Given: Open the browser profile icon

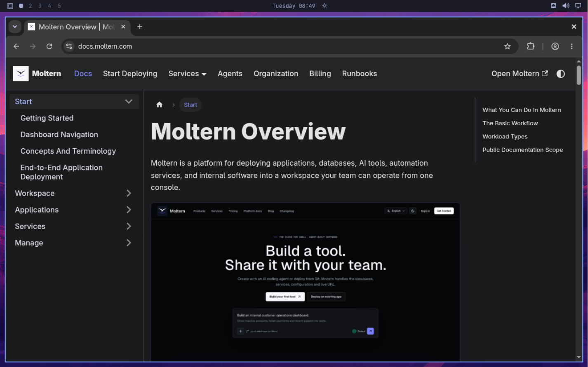Looking at the screenshot, I should (555, 46).
